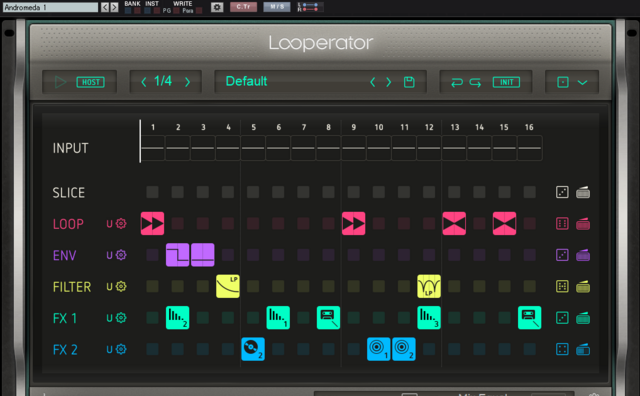Viewport: 640px width, 396px height.
Task: Select the FX 2 block at step 10
Action: point(378,349)
